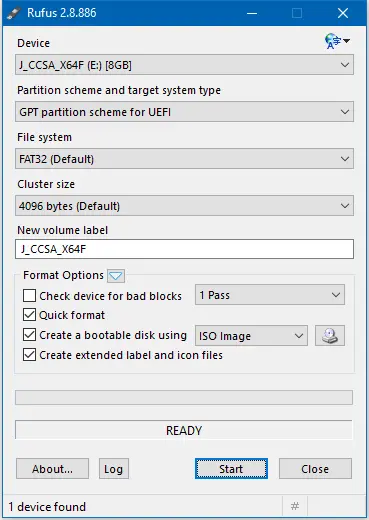369x520 pixels.
Task: Click the READY status field
Action: (184, 430)
